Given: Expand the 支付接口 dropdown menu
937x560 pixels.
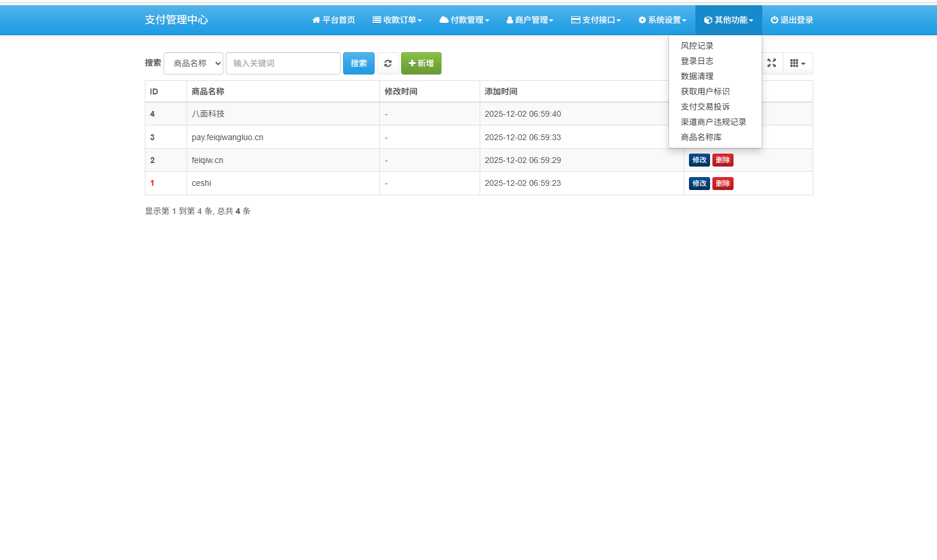Looking at the screenshot, I should 596,20.
